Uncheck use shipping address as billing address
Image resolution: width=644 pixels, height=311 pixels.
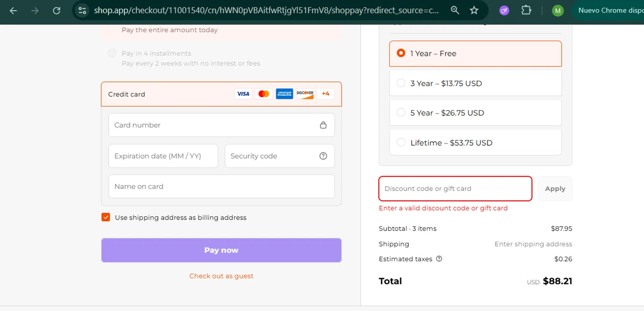(x=106, y=217)
